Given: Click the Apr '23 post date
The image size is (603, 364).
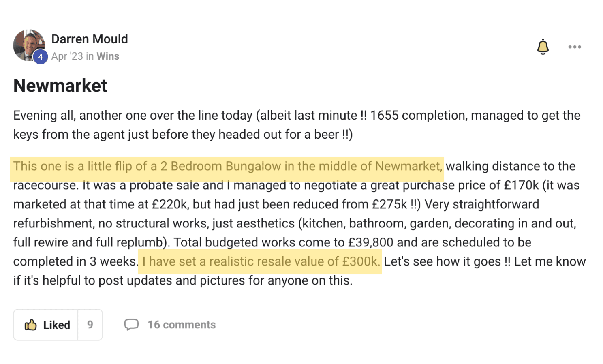Looking at the screenshot, I should tap(67, 56).
